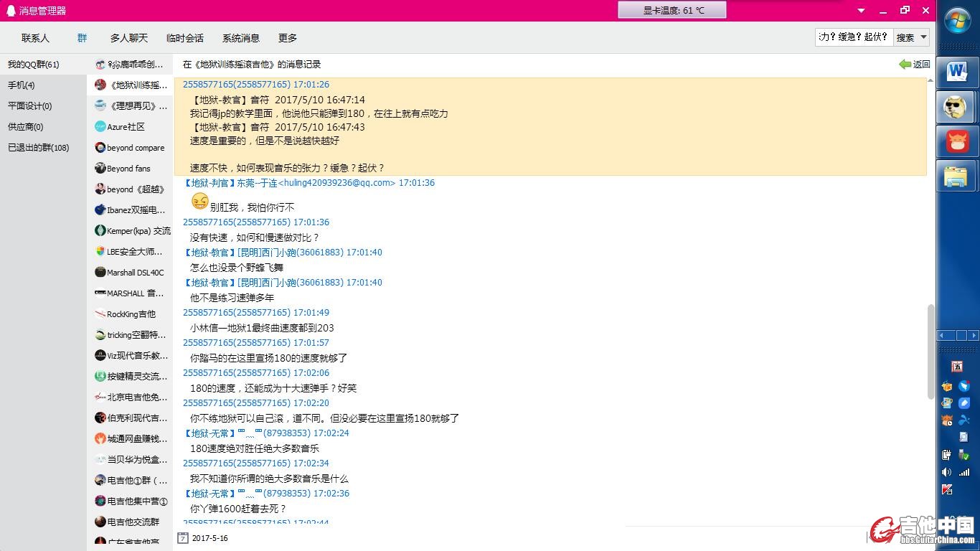This screenshot has width=980, height=551.
Task: Open the red bull taskbar icon
Action: point(956,141)
